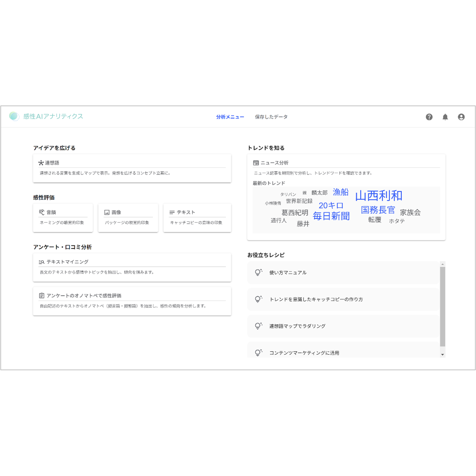
Task: Open the ニュース分析 card title
Action: [275, 163]
